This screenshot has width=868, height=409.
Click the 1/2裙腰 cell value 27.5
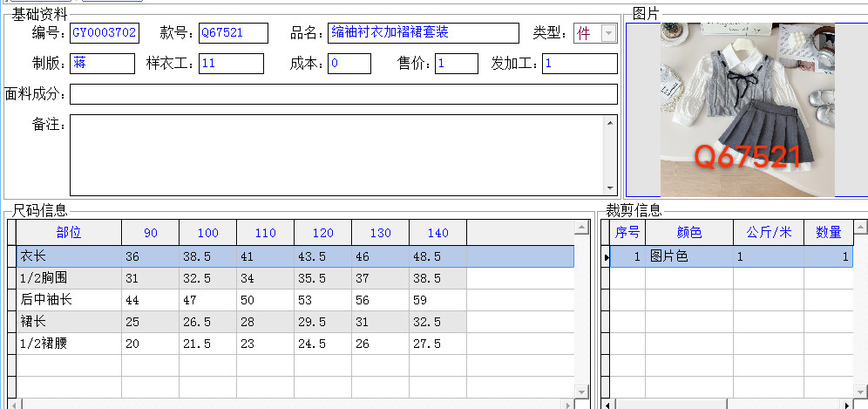pyautogui.click(x=438, y=344)
